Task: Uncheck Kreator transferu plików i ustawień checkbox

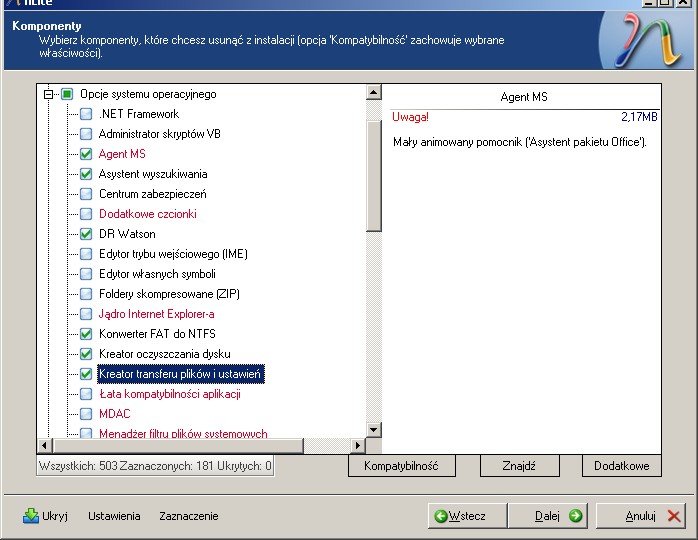Action: 86,374
